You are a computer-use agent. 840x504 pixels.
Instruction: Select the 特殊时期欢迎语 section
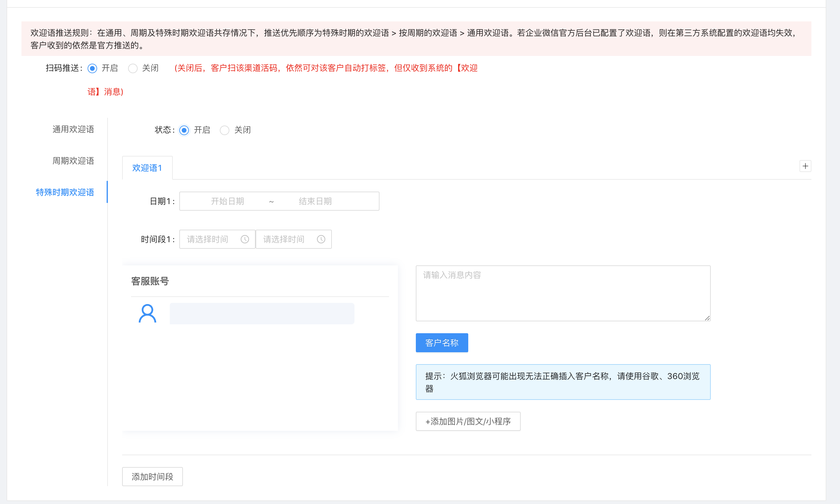65,192
